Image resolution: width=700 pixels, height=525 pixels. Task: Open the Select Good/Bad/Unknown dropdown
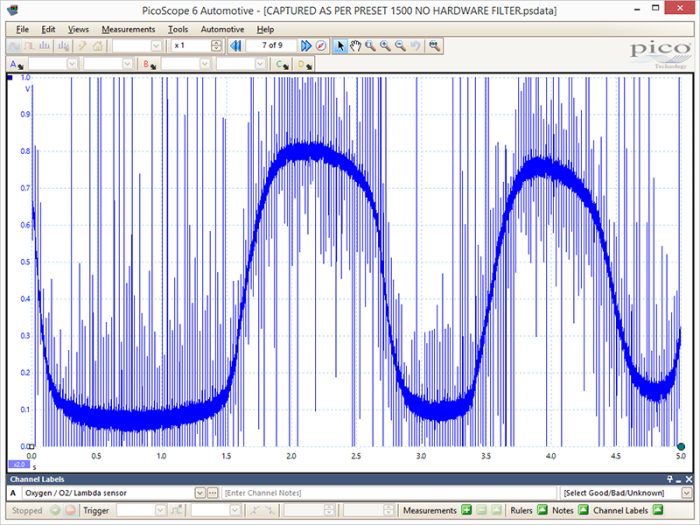(686, 493)
